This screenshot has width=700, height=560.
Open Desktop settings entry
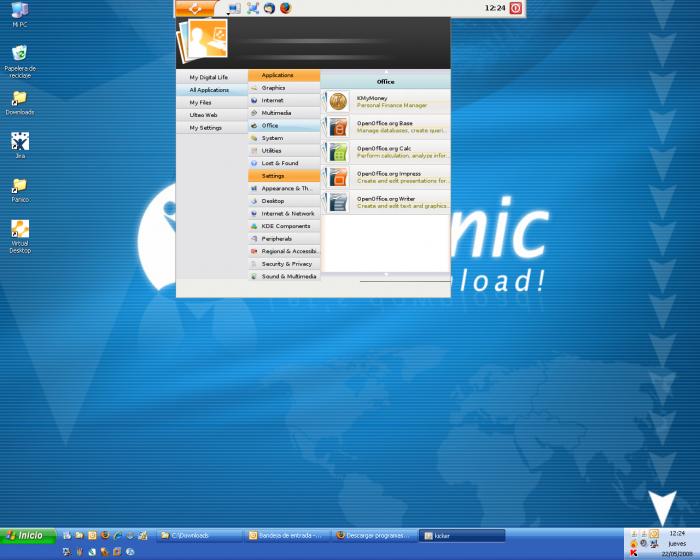coord(284,201)
